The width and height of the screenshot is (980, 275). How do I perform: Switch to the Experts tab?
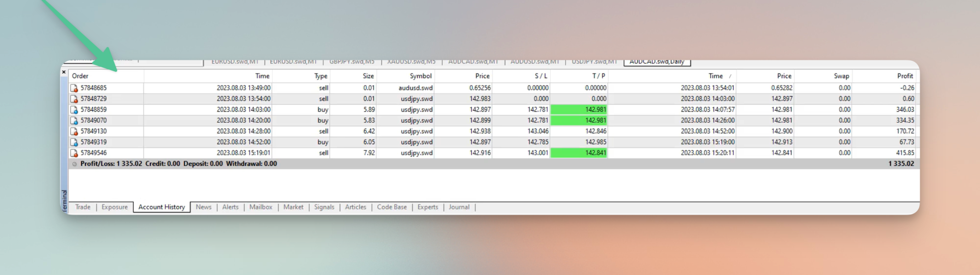point(428,207)
